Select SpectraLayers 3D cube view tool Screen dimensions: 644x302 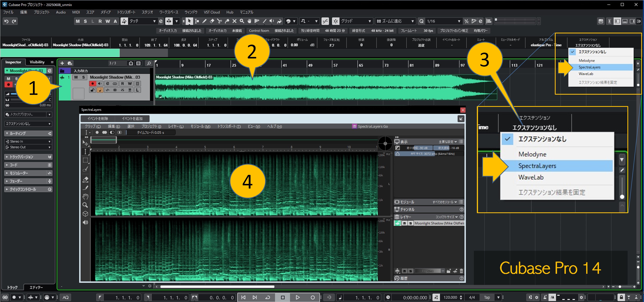pos(85,214)
